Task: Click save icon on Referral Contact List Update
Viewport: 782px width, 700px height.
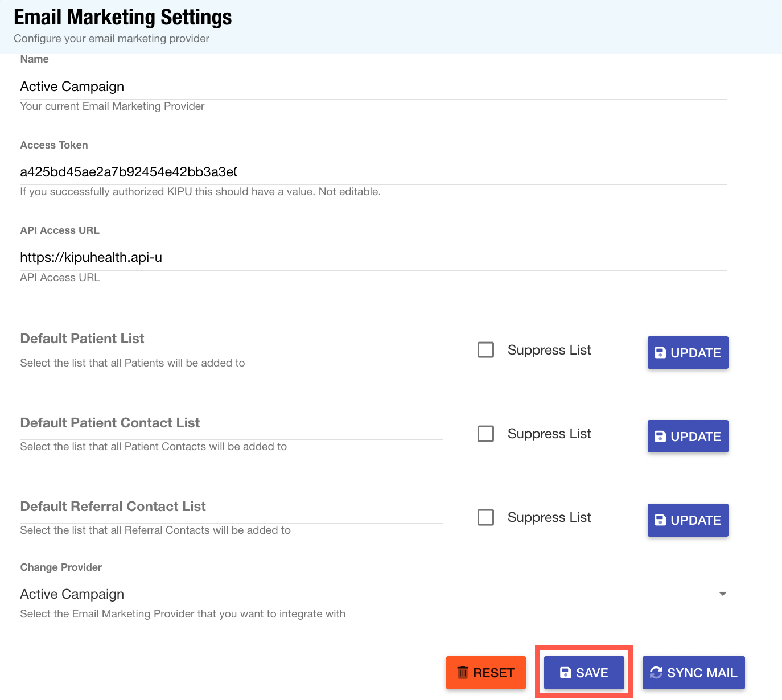Action: pos(660,520)
